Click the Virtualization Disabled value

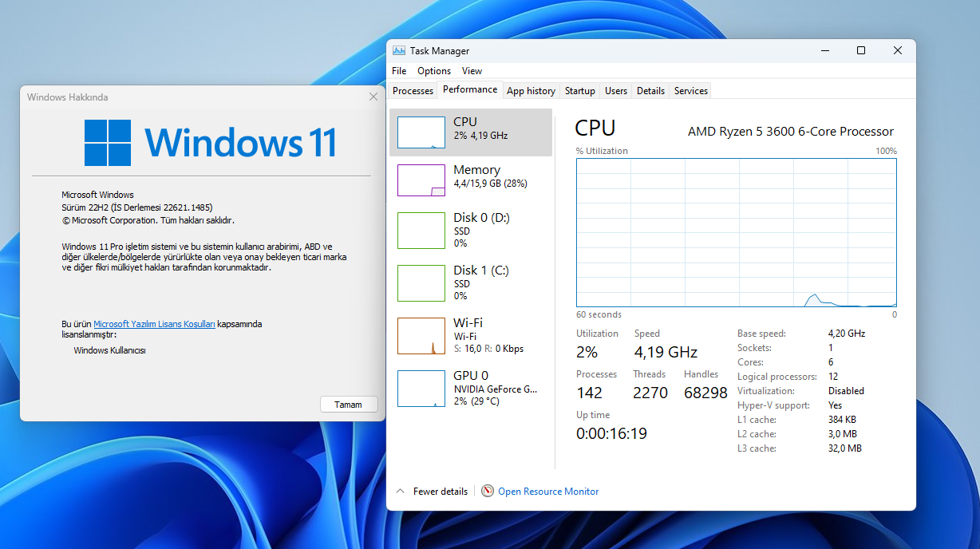click(846, 391)
